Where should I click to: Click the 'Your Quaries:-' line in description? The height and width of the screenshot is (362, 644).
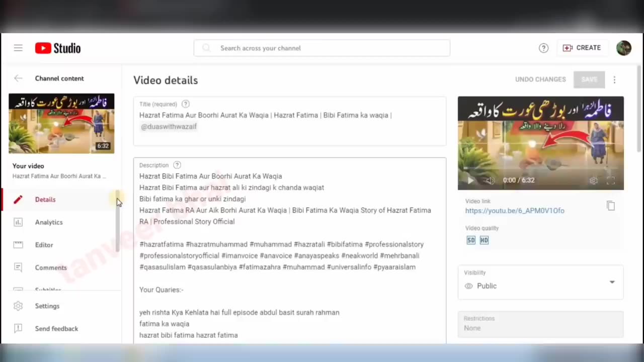coord(162,290)
